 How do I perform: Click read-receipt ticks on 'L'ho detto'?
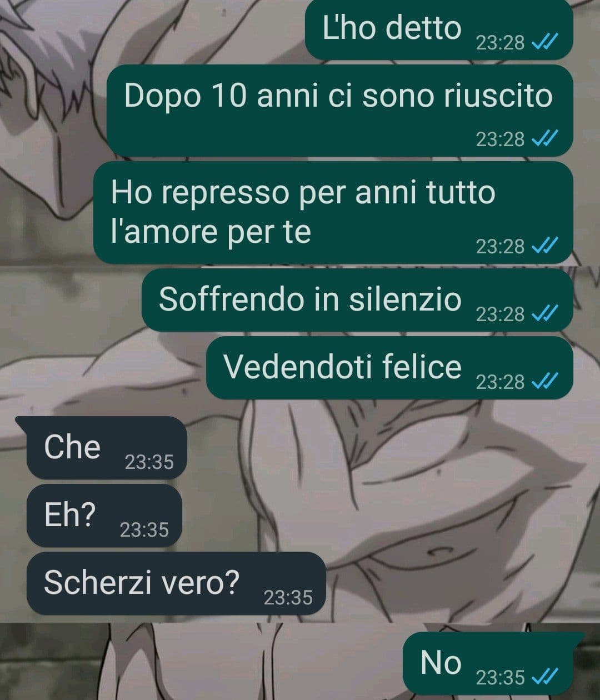click(545, 43)
